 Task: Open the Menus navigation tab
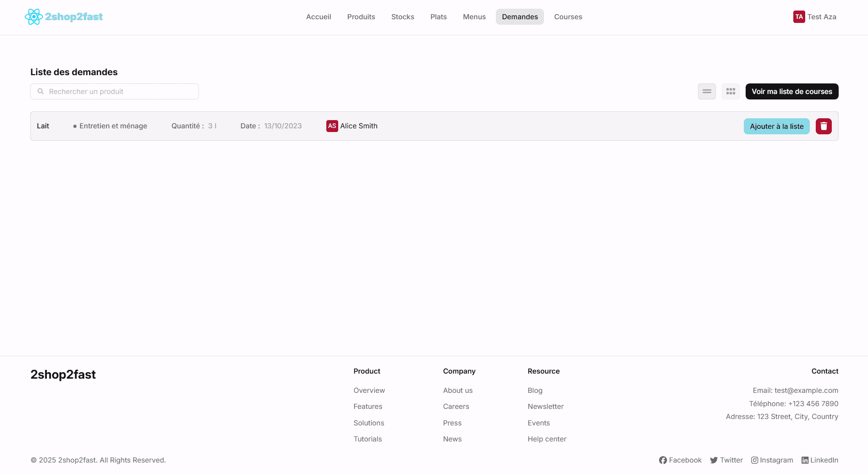pyautogui.click(x=474, y=17)
